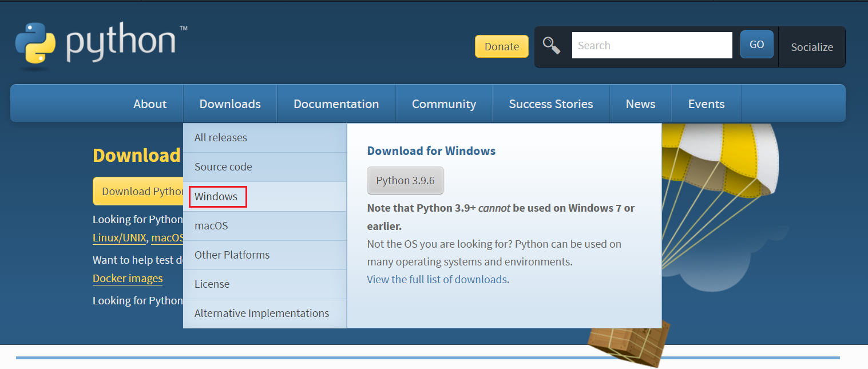Open the Community nav menu
This screenshot has width=868, height=369.
pos(443,104)
